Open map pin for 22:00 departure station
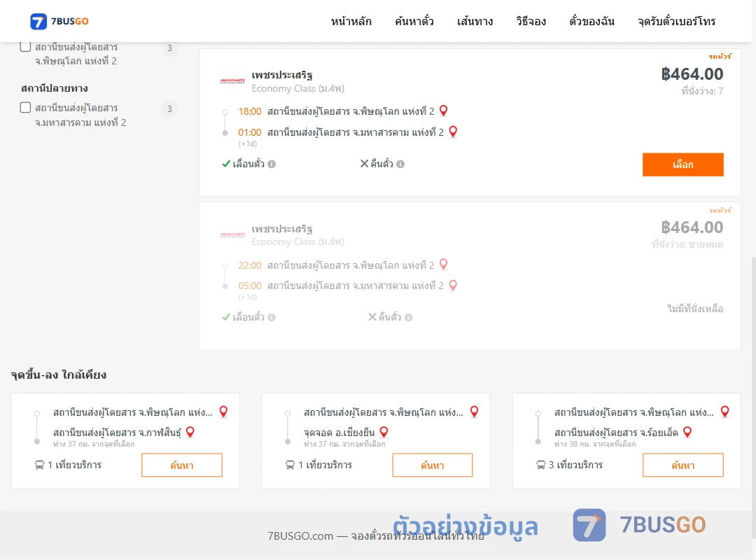Screen dimensions: 756x560 point(444,265)
